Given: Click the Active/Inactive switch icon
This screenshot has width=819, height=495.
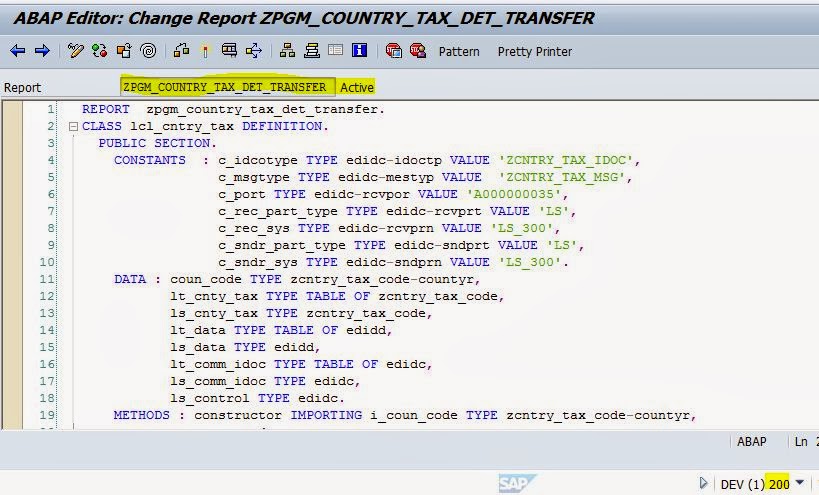Looking at the screenshot, I should pyautogui.click(x=100, y=51).
